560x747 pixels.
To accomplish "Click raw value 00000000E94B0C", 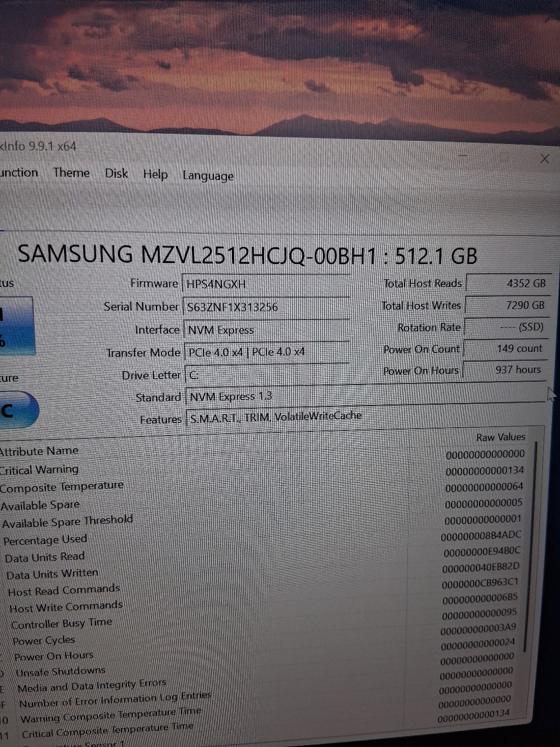I will click(x=482, y=551).
